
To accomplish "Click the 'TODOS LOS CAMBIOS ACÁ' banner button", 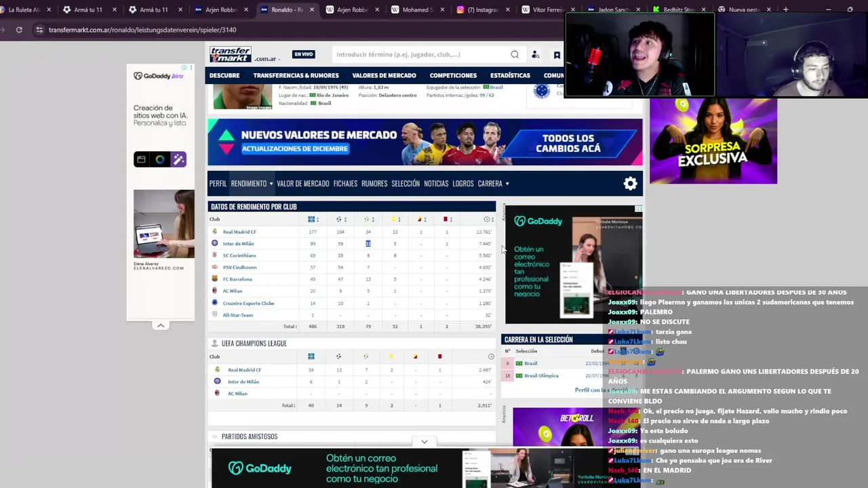I will pyautogui.click(x=568, y=144).
